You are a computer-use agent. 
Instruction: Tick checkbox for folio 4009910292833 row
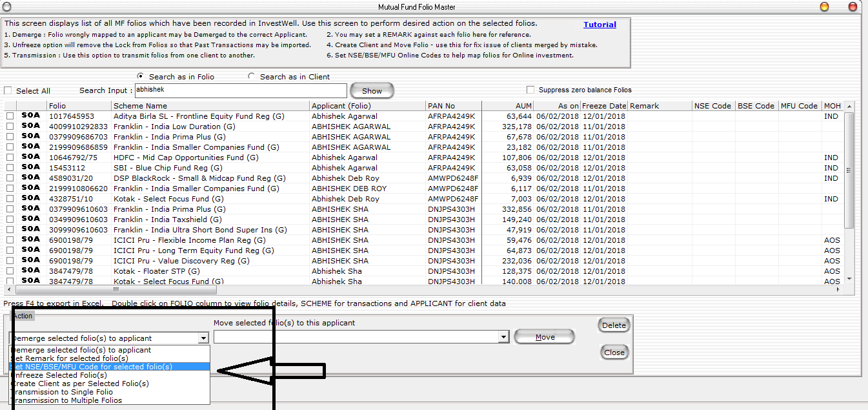10,127
